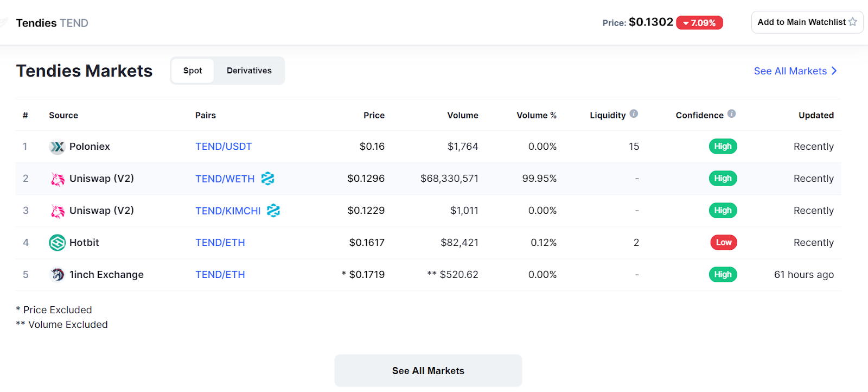
Task: Click the $1,764 Poloniex volume
Action: (x=463, y=147)
